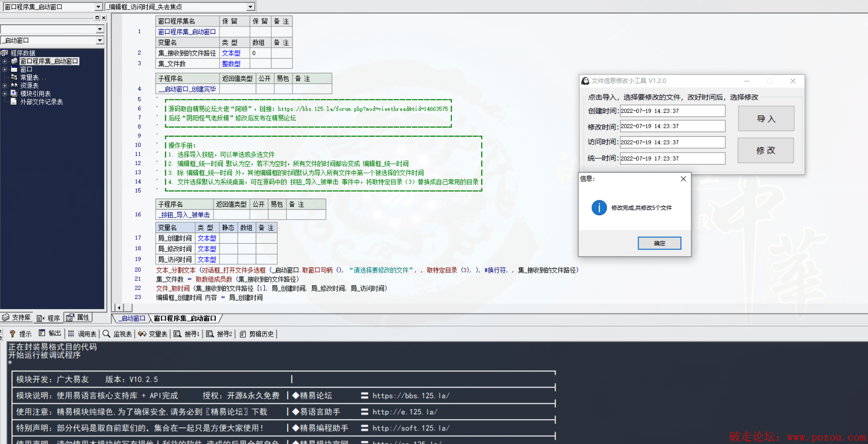Click the 监视表 magnifier icon
The width and height of the screenshot is (868, 444).
(x=106, y=333)
